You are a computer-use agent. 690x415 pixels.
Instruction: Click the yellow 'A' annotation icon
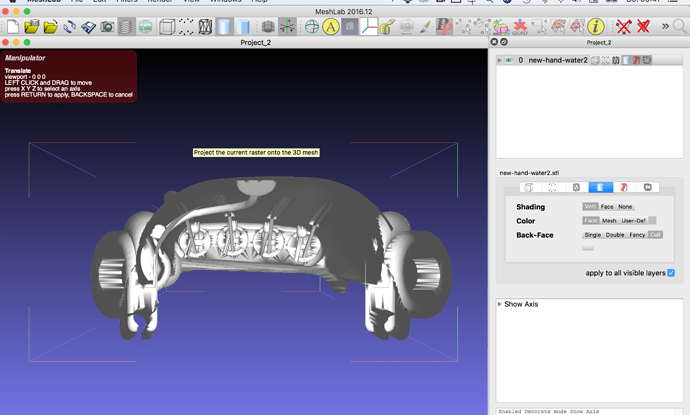point(330,27)
